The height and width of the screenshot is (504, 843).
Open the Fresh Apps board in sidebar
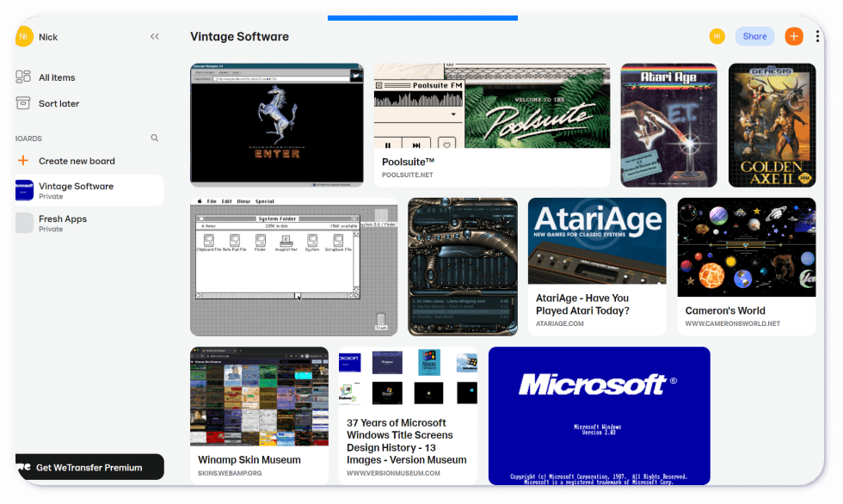pos(89,223)
